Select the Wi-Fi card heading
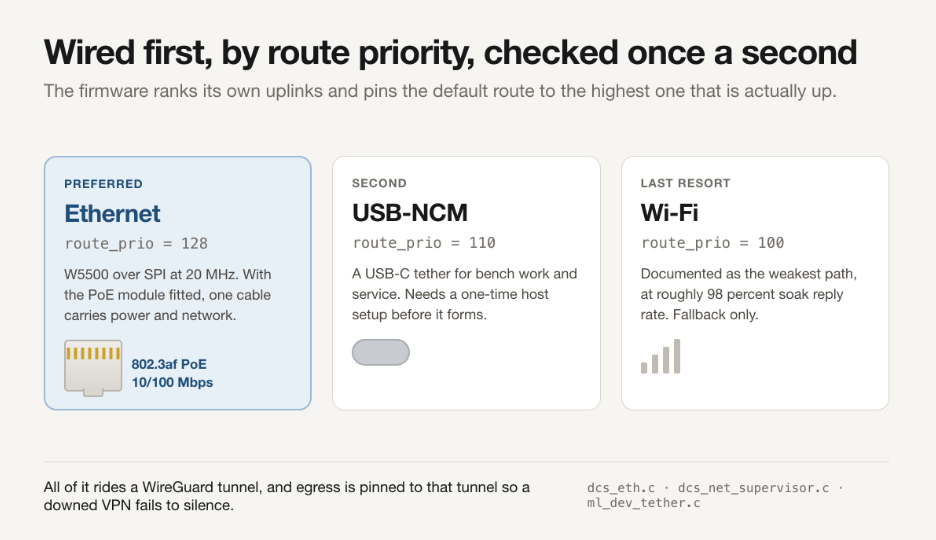The image size is (936, 540). point(669,213)
